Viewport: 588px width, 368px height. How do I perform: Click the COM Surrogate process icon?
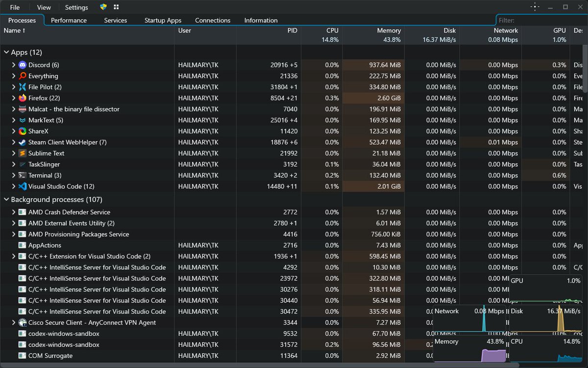22,356
